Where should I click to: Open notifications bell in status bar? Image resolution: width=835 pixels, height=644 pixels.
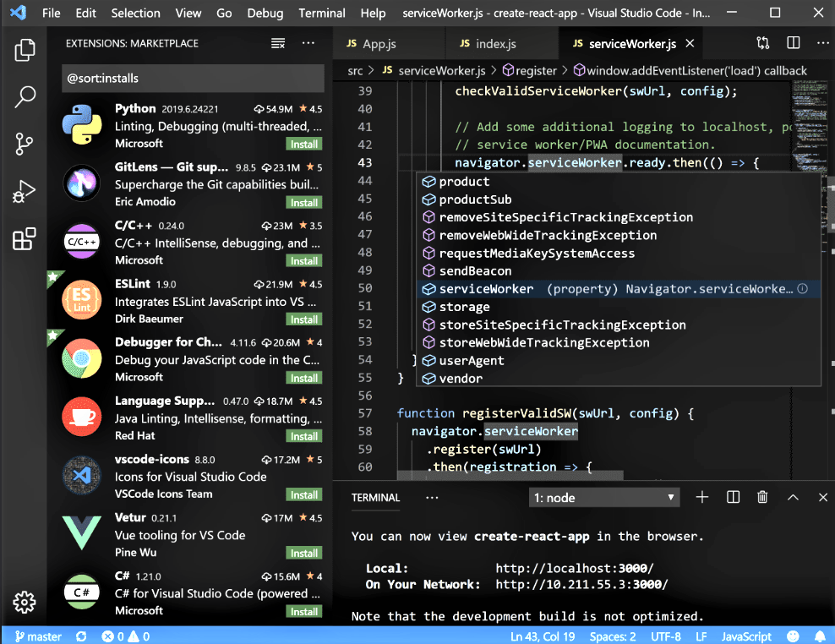point(820,636)
